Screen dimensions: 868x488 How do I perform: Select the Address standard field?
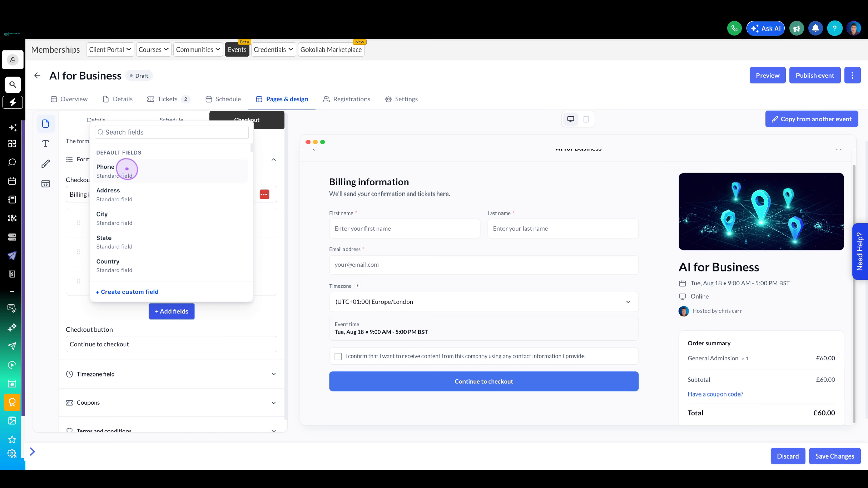[x=171, y=195]
